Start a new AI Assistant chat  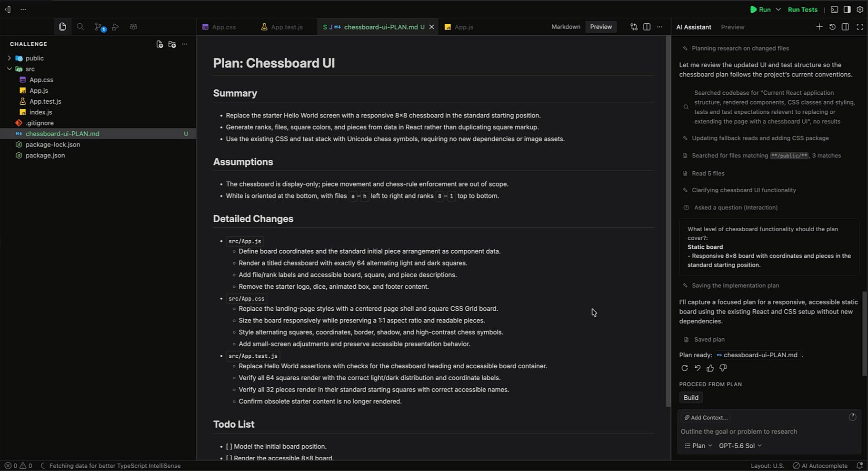[x=819, y=27]
